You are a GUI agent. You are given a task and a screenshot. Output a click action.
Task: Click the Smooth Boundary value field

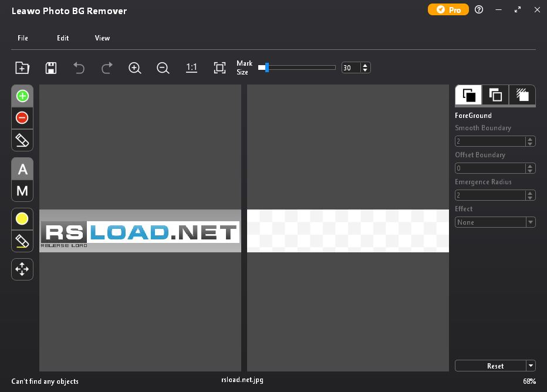(490, 141)
